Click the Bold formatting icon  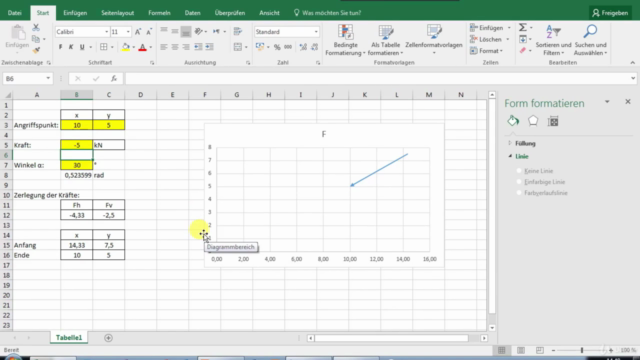pos(60,47)
